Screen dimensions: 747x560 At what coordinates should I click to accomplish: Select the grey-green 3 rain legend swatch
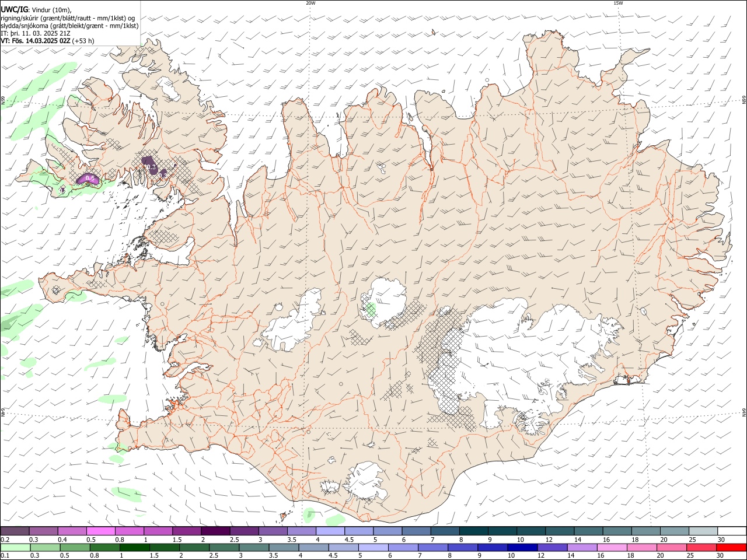coord(253,548)
